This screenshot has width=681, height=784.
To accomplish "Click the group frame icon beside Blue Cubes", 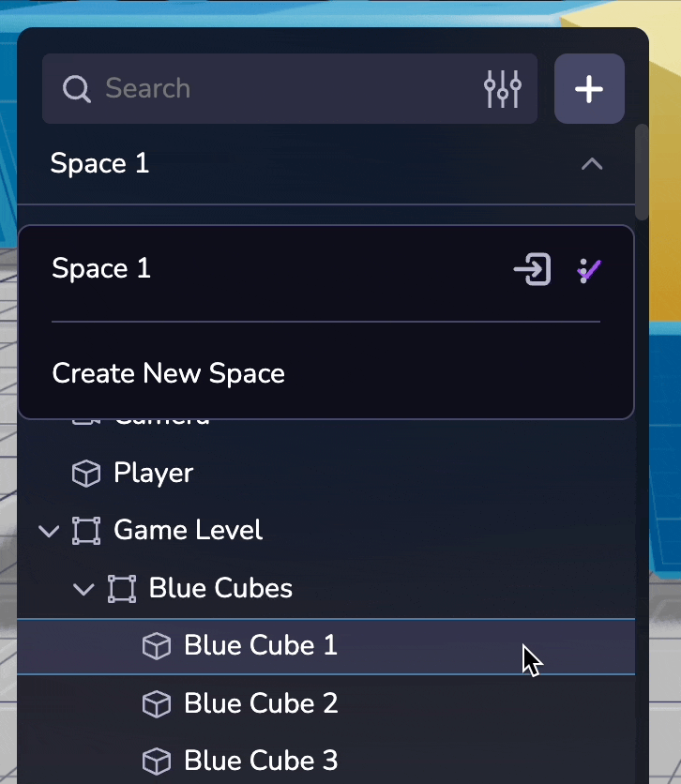I will tap(120, 589).
